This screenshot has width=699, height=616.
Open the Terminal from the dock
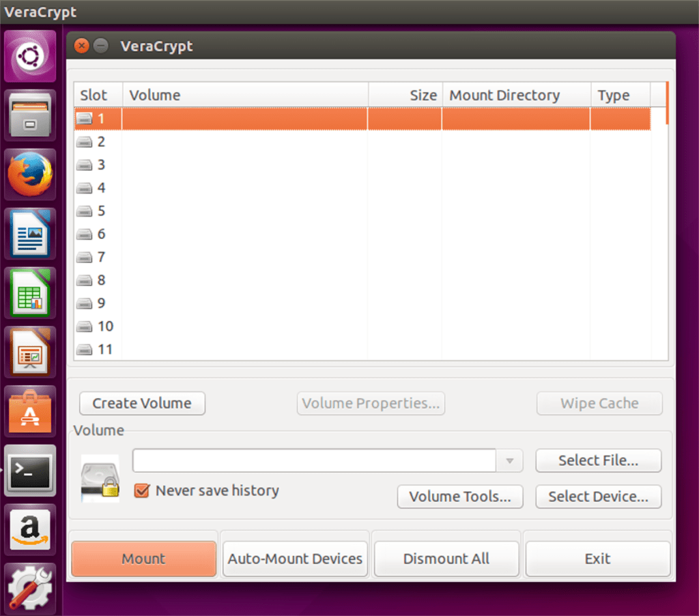tap(29, 471)
